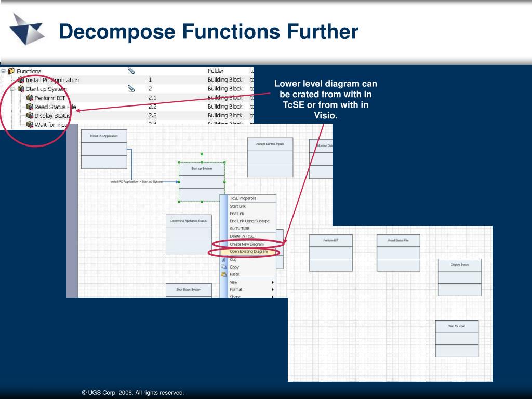Image resolution: width=532 pixels, height=399 pixels.
Task: Click the Start up System block icon
Action: click(21, 89)
